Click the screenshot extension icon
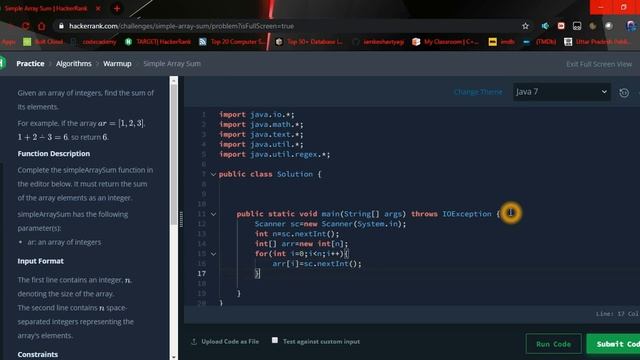Image resolution: width=640 pixels, height=360 pixels. tap(577, 26)
